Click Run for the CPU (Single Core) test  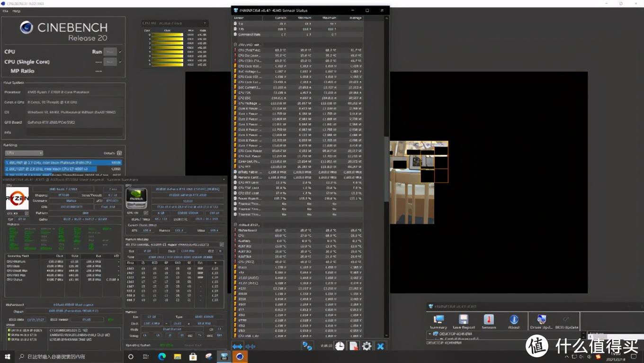(110, 62)
